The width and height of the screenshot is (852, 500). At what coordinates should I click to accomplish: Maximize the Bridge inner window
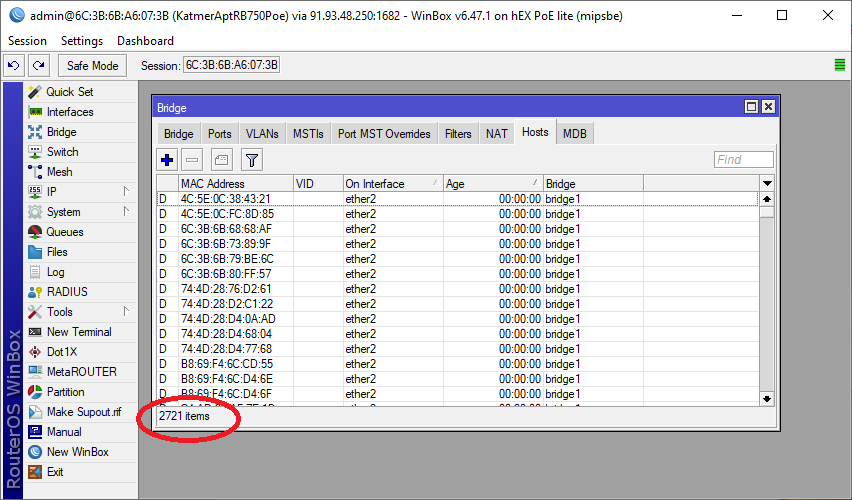pyautogui.click(x=751, y=107)
